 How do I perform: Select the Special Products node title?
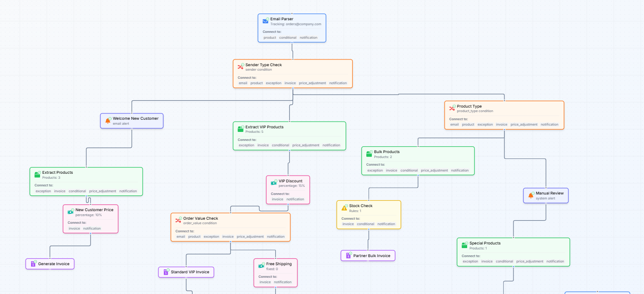pyautogui.click(x=485, y=243)
